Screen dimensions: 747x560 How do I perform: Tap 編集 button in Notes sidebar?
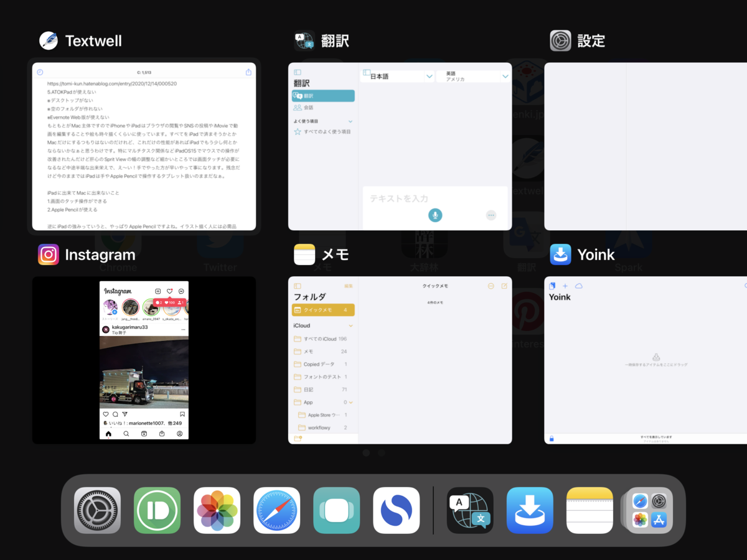tap(349, 286)
